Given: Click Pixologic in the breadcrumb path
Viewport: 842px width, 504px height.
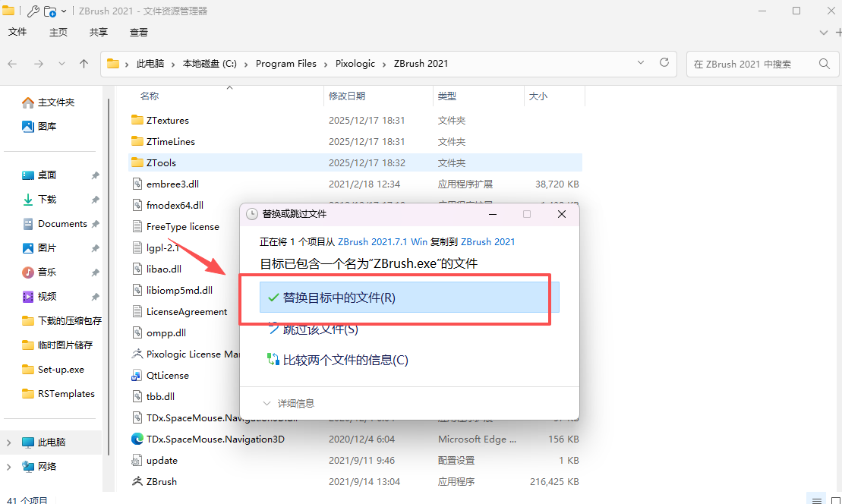Looking at the screenshot, I should pyautogui.click(x=355, y=64).
